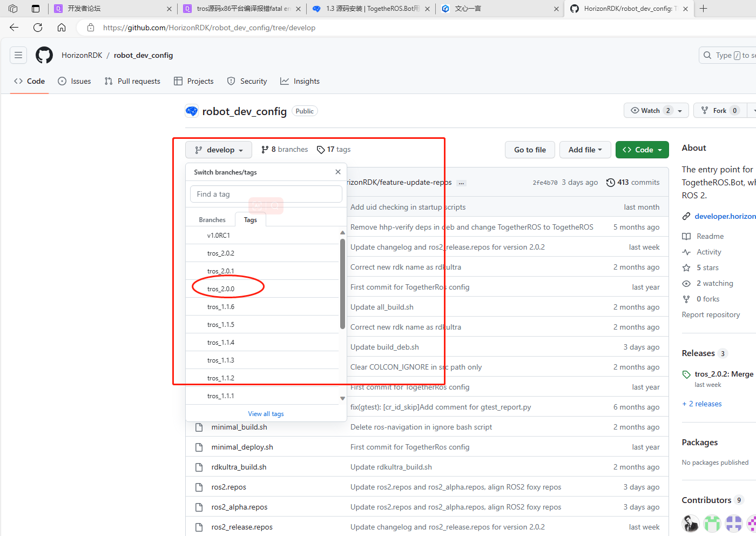Viewport: 756px width, 536px height.
Task: Click the first contributor avatar
Action: click(690, 523)
